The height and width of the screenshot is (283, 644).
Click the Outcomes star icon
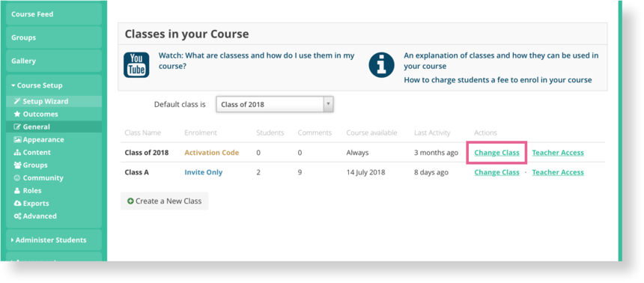pyautogui.click(x=16, y=115)
